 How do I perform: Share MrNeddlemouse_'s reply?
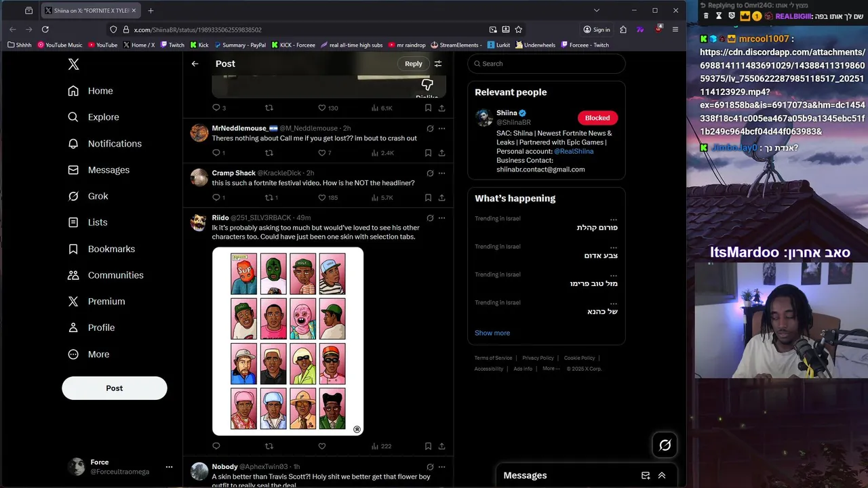[441, 152]
